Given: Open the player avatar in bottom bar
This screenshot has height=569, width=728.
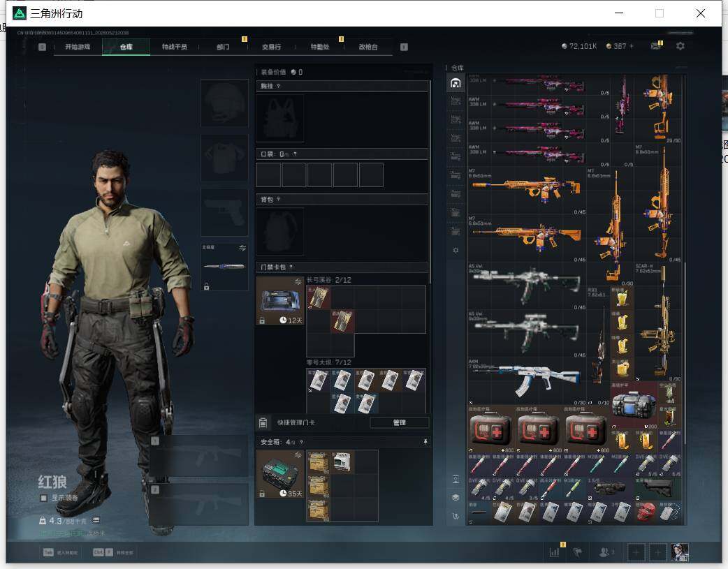Looking at the screenshot, I should tap(680, 552).
